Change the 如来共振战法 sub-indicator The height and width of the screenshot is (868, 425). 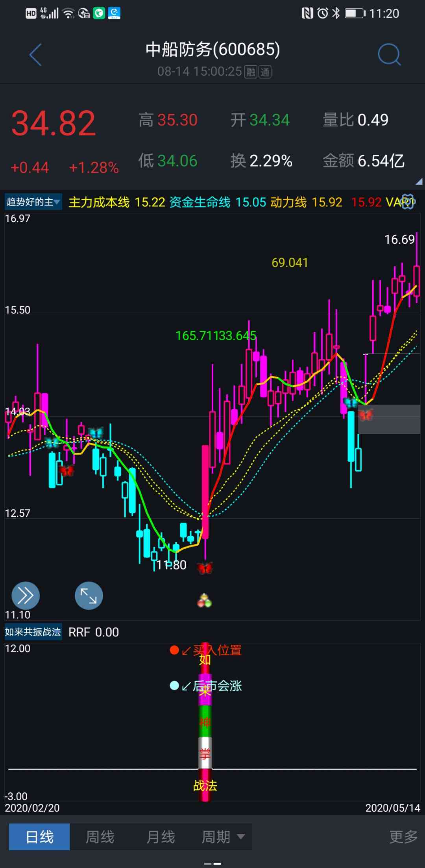(x=33, y=632)
